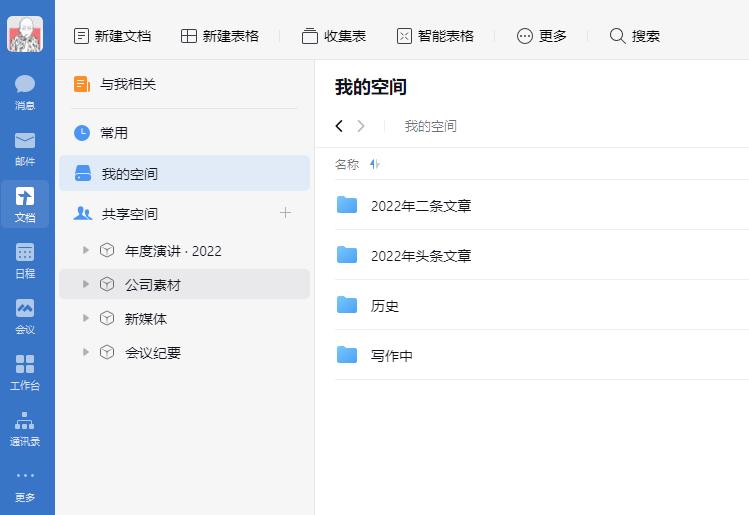Click the folder icon of 历史
Viewport: 749px width, 515px height.
pos(347,304)
